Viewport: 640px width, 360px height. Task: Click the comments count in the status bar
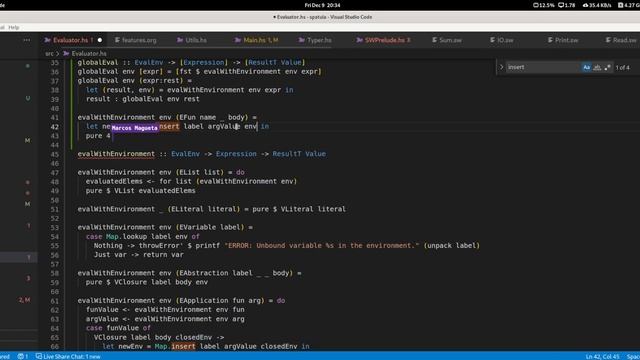pyautogui.click(x=23, y=356)
